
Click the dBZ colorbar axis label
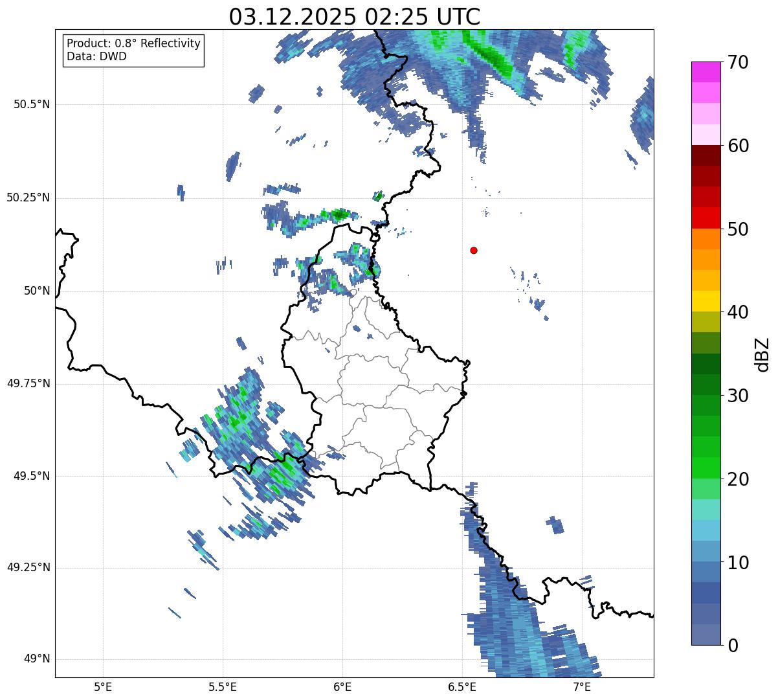[x=762, y=354]
